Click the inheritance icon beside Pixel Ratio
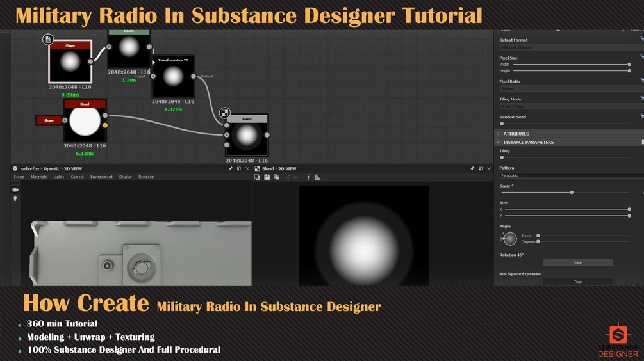Screen dimensions: 644x361 (641, 80)
